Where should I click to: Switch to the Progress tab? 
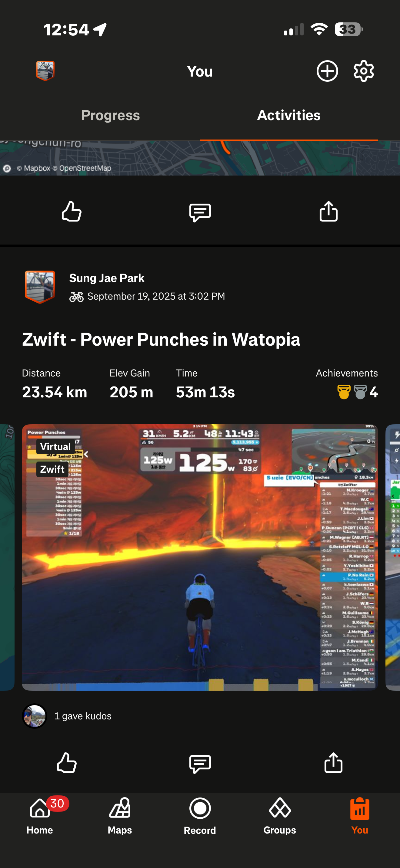point(110,115)
